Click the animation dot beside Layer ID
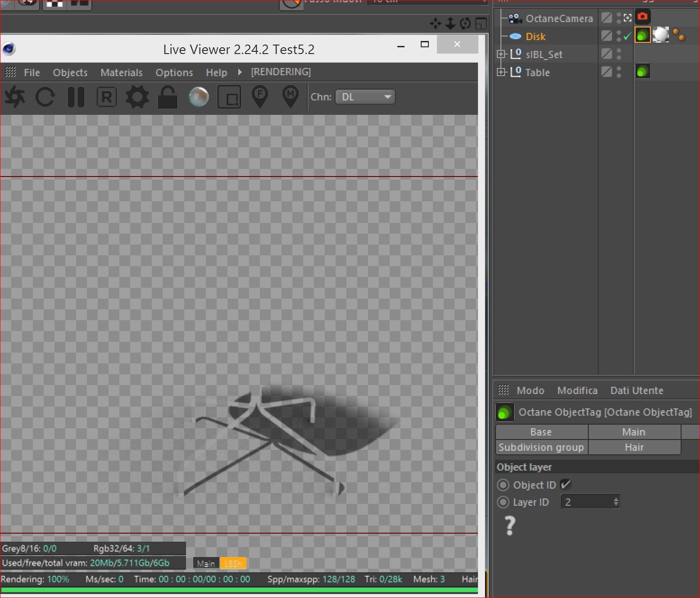The image size is (700, 598). tap(503, 502)
